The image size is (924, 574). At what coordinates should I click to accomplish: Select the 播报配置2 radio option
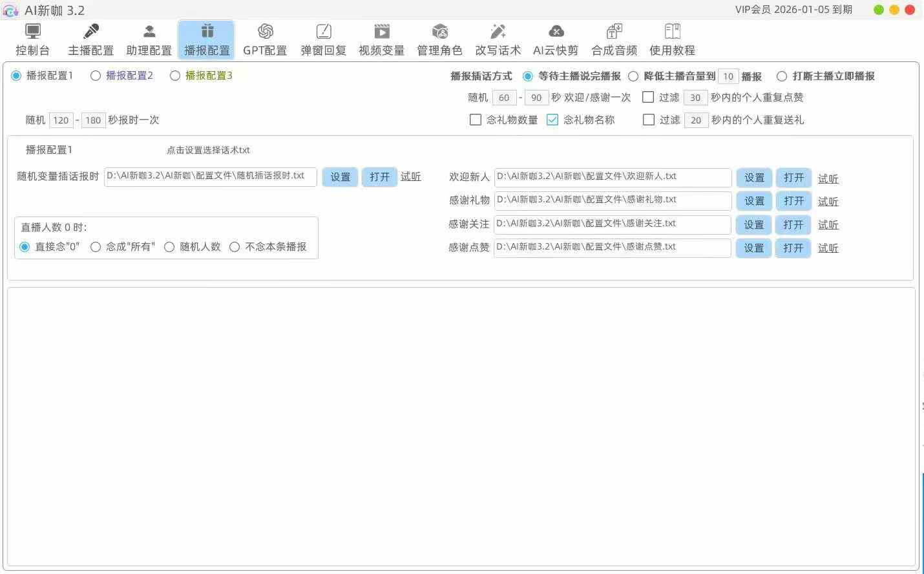96,76
